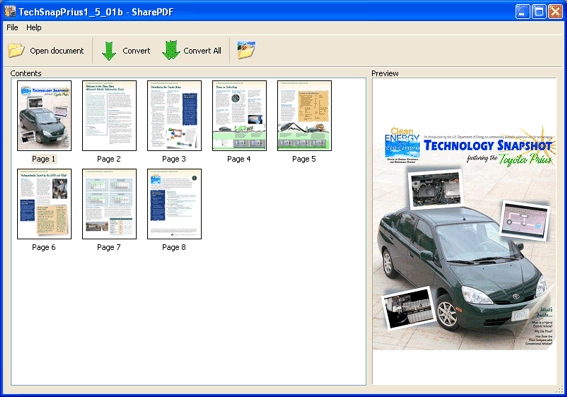Open the output pictures folder icon

246,50
